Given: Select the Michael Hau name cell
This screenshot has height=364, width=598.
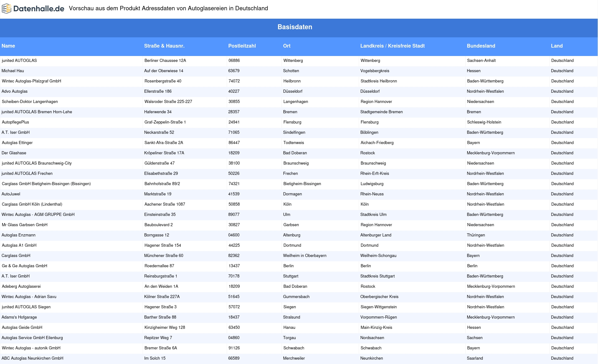Looking at the screenshot, I should (13, 71).
